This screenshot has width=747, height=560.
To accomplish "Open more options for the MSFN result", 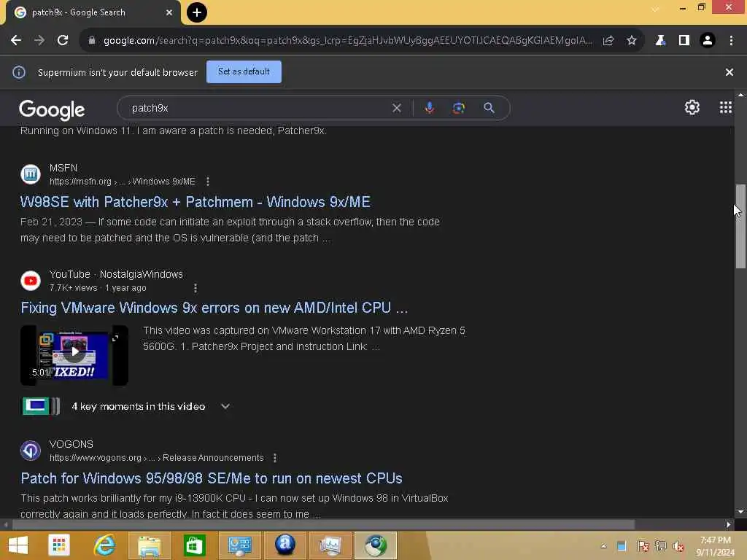I will (208, 182).
